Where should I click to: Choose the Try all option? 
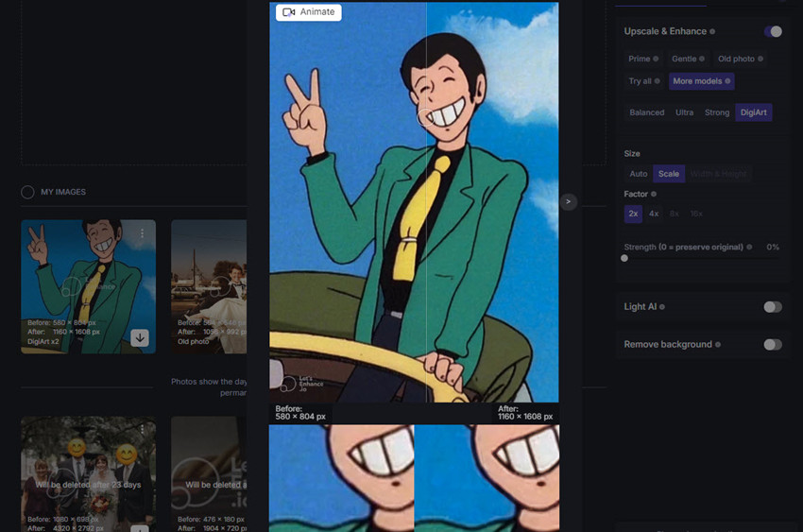click(643, 81)
